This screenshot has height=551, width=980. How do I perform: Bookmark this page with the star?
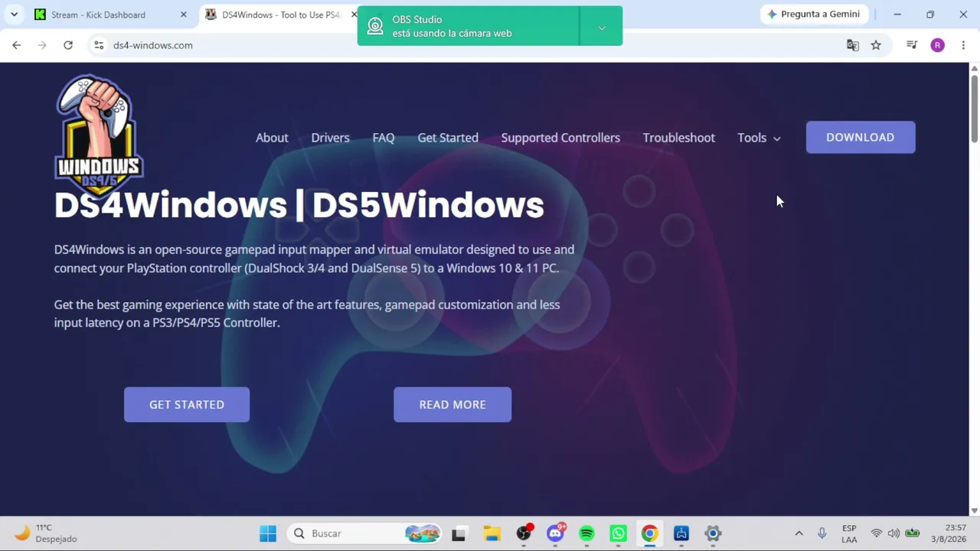click(876, 45)
